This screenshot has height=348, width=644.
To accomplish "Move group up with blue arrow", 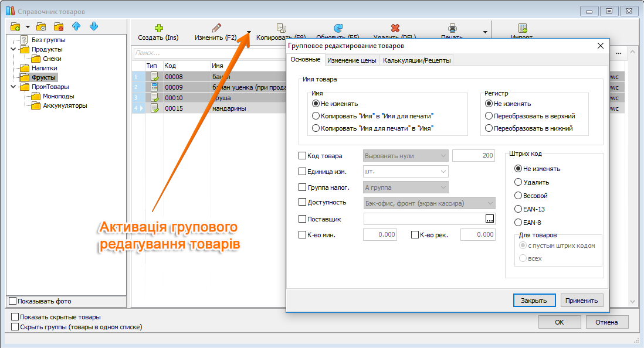I will tap(76, 26).
